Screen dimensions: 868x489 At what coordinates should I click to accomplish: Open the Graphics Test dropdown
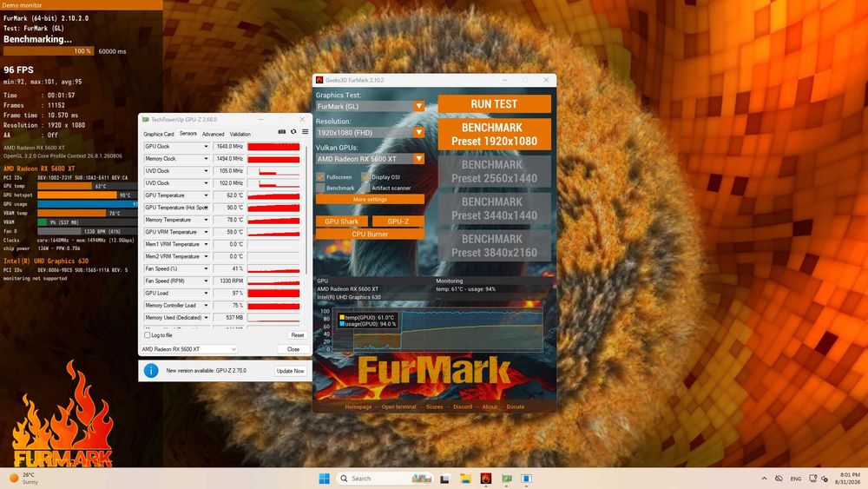point(419,106)
